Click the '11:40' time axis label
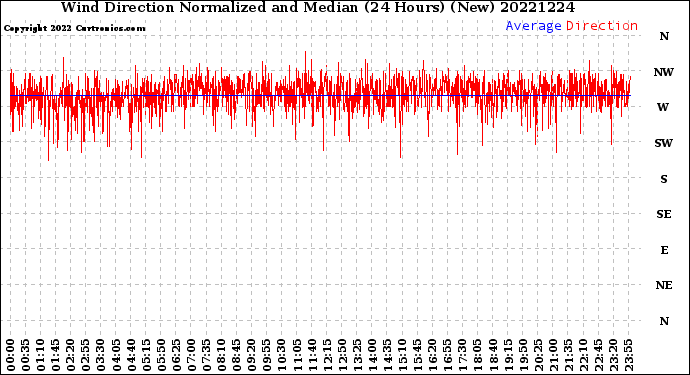690x375 pixels. click(x=312, y=356)
